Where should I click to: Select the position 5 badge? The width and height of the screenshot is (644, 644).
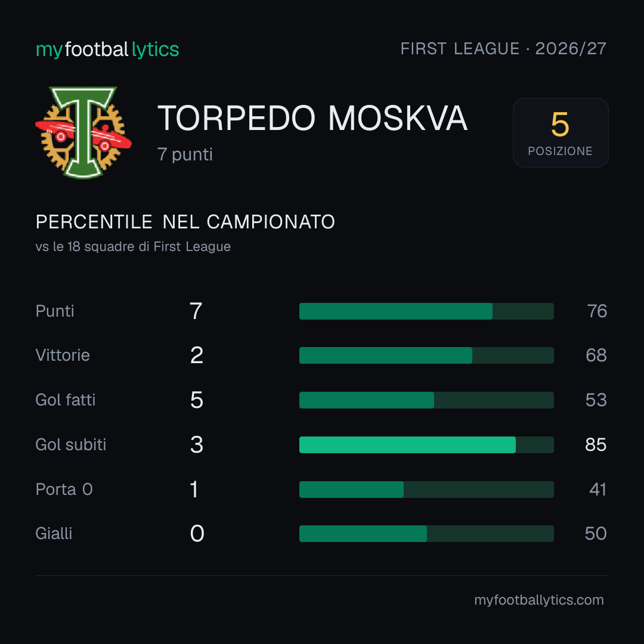(x=561, y=132)
